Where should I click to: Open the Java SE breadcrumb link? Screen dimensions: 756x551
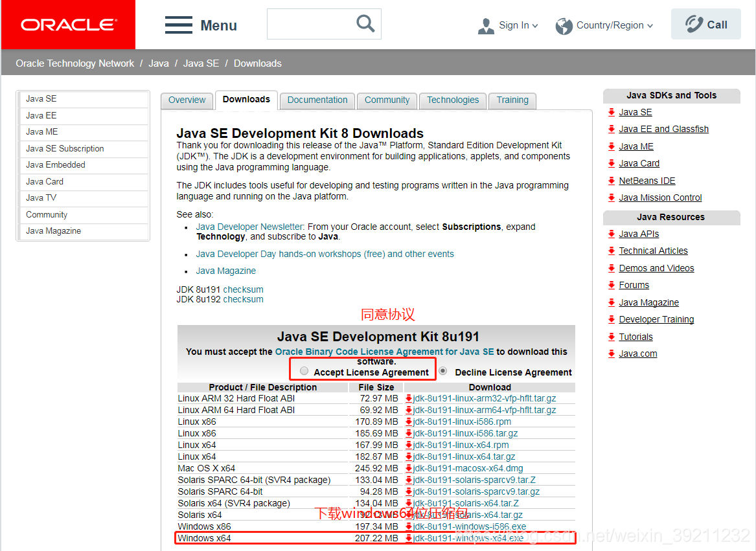(x=201, y=63)
